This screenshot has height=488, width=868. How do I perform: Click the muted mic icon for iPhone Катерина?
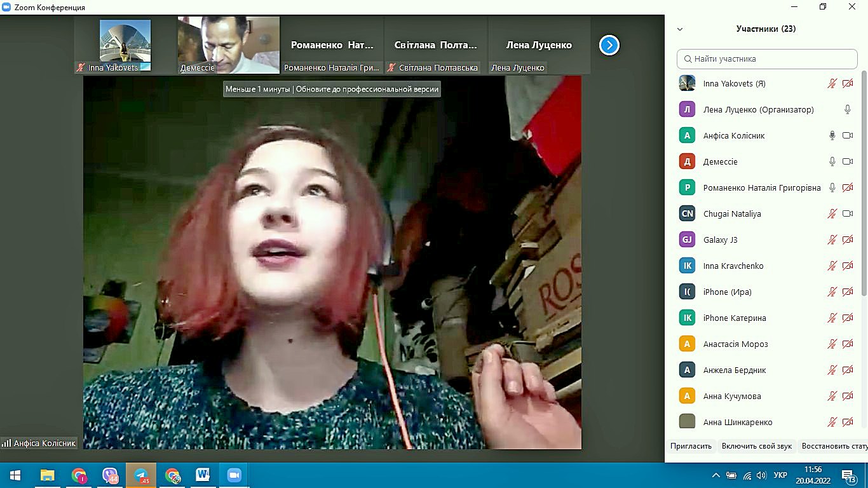(x=832, y=318)
